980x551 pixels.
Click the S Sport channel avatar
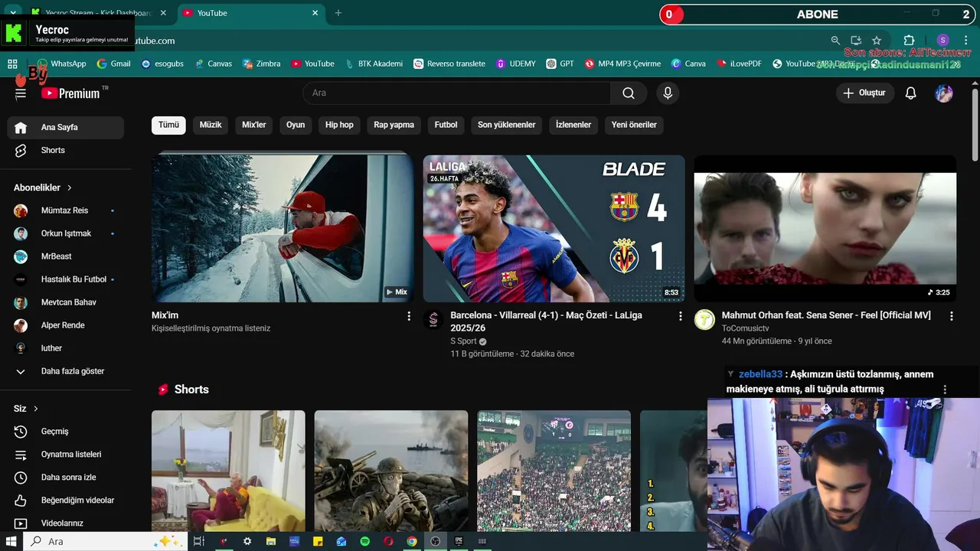[434, 320]
